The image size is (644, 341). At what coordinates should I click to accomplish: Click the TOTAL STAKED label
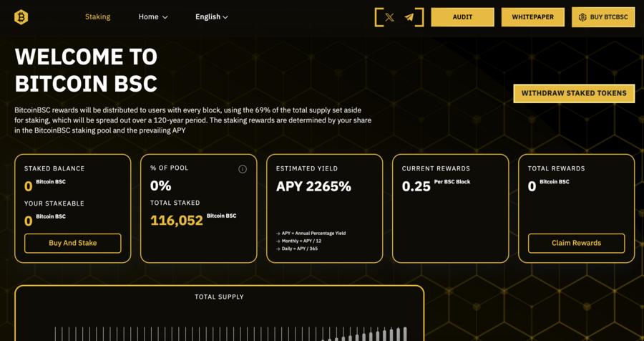(x=175, y=203)
